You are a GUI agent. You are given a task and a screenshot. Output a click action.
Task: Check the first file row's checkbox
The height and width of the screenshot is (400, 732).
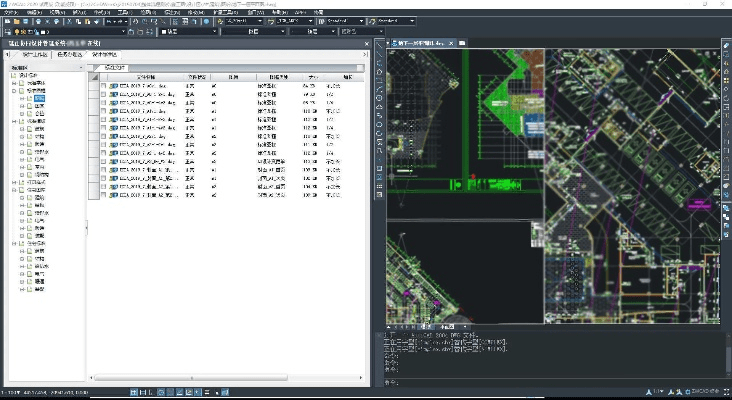pyautogui.click(x=103, y=87)
